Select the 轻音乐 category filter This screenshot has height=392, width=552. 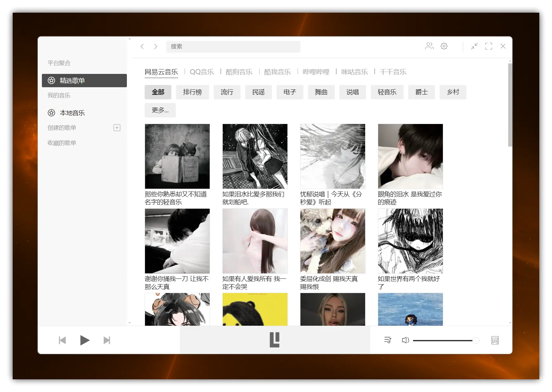coord(387,92)
